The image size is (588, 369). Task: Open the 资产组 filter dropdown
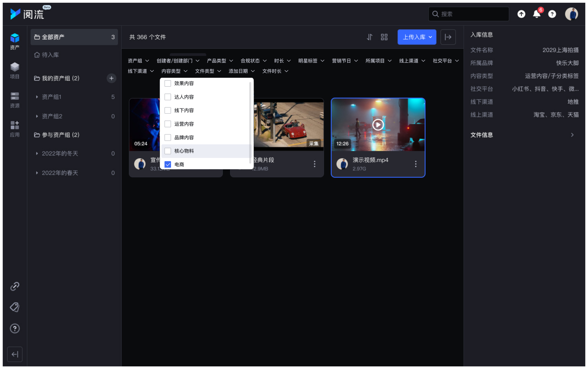(x=138, y=61)
